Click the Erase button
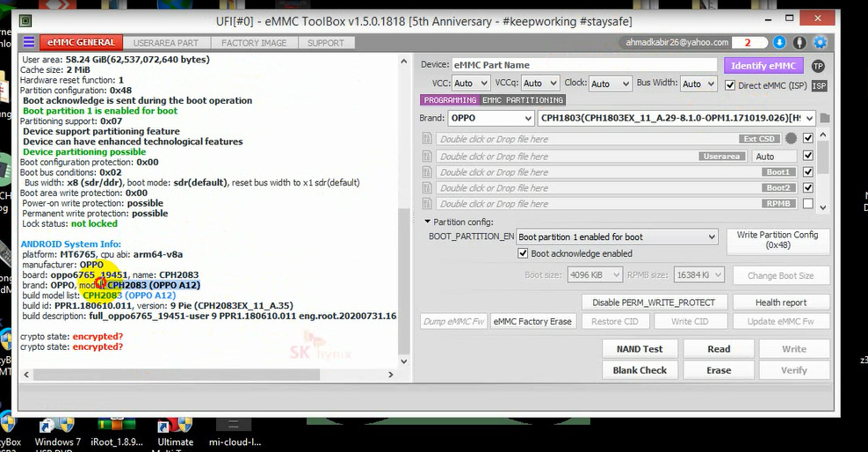868x452 pixels. pos(719,370)
